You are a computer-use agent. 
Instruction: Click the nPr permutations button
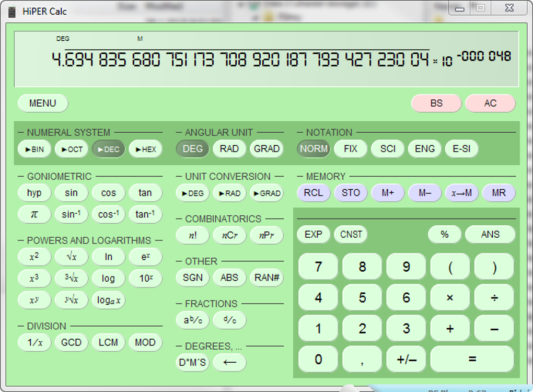tap(266, 235)
